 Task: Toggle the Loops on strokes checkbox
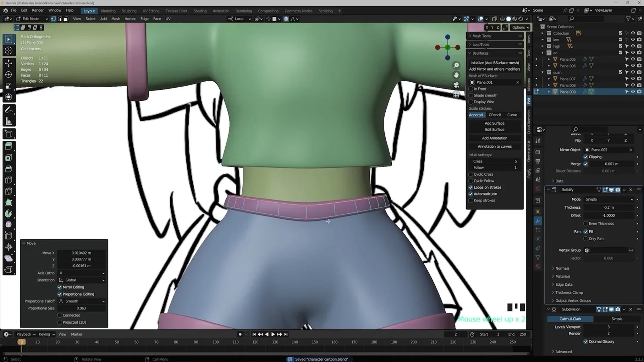tap(471, 187)
